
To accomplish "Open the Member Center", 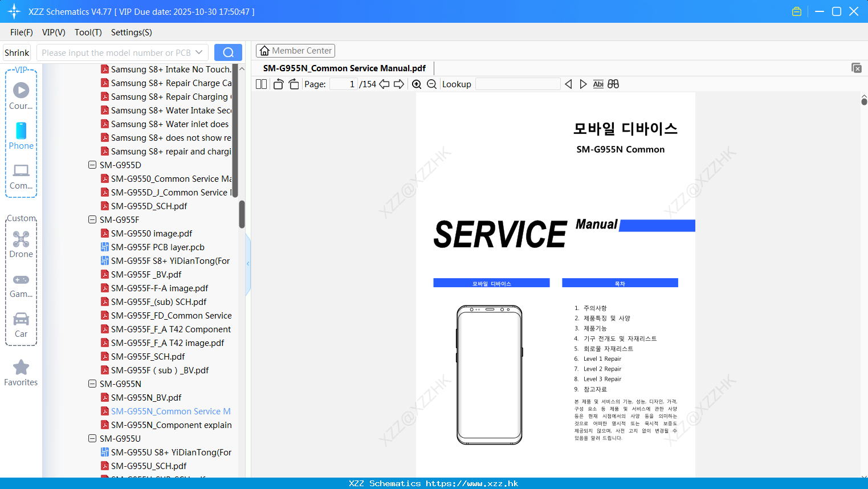I will pyautogui.click(x=295, y=51).
